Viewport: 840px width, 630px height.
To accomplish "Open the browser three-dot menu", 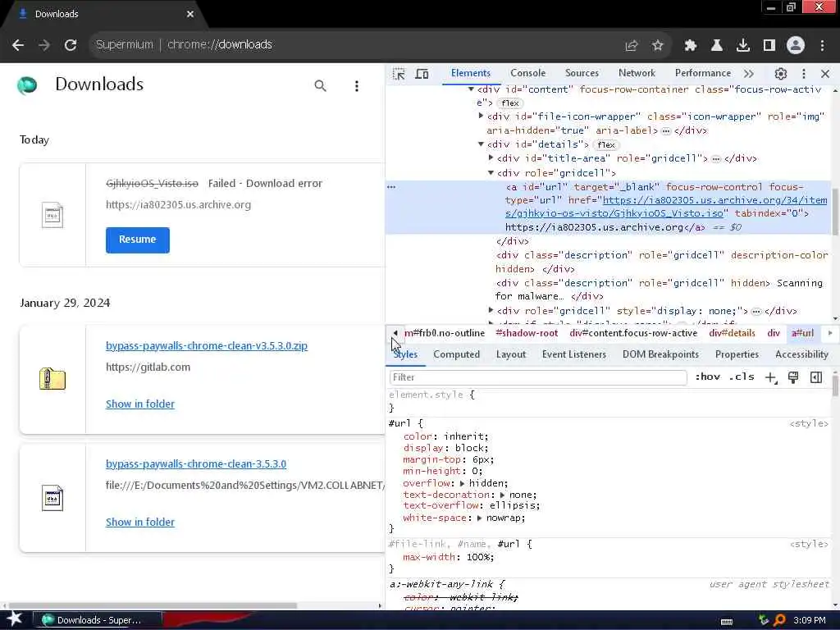I will 822,46.
